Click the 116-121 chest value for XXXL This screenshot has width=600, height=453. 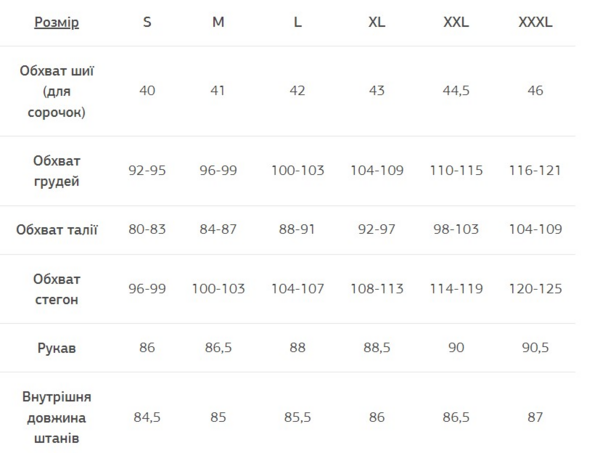point(535,171)
